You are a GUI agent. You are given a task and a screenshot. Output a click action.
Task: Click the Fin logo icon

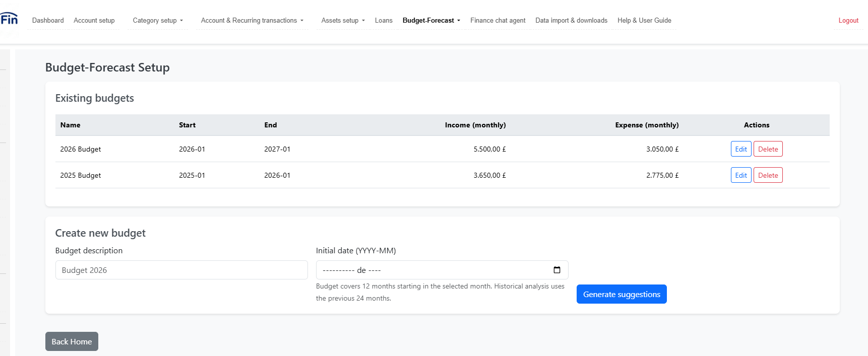pos(9,19)
